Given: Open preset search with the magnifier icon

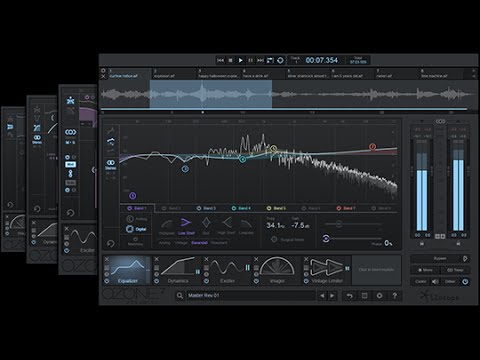Looking at the screenshot, I should pyautogui.click(x=180, y=296).
